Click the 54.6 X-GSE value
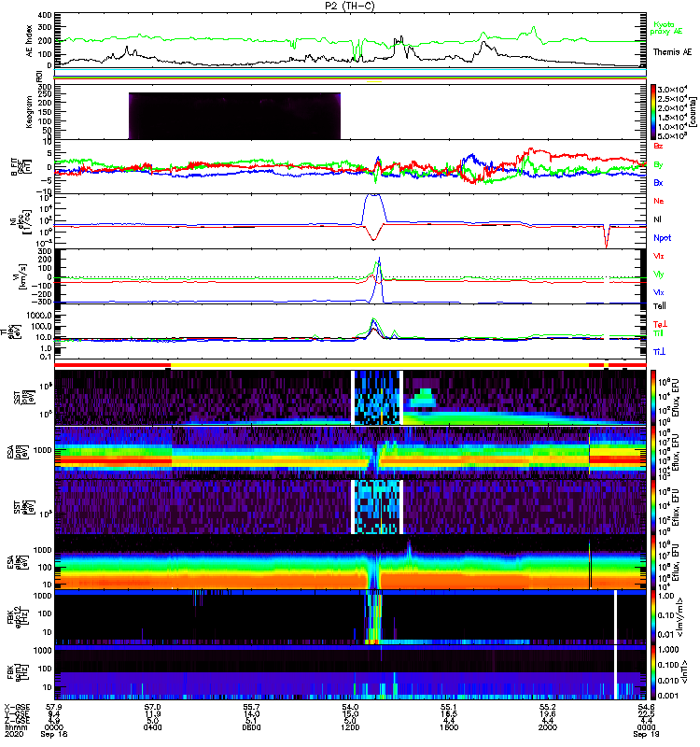Screen dimensions: 700x747 pyautogui.click(x=646, y=708)
